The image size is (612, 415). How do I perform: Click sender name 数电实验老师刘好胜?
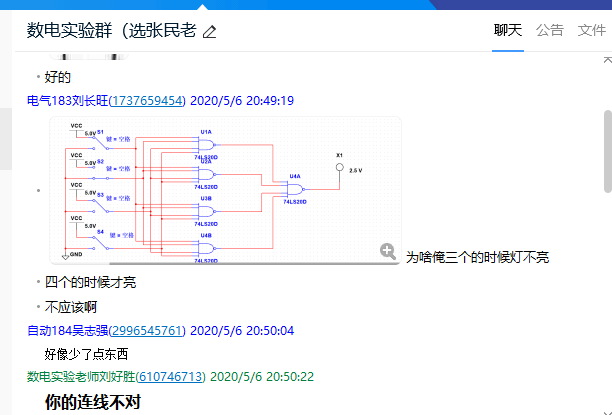[x=80, y=377]
